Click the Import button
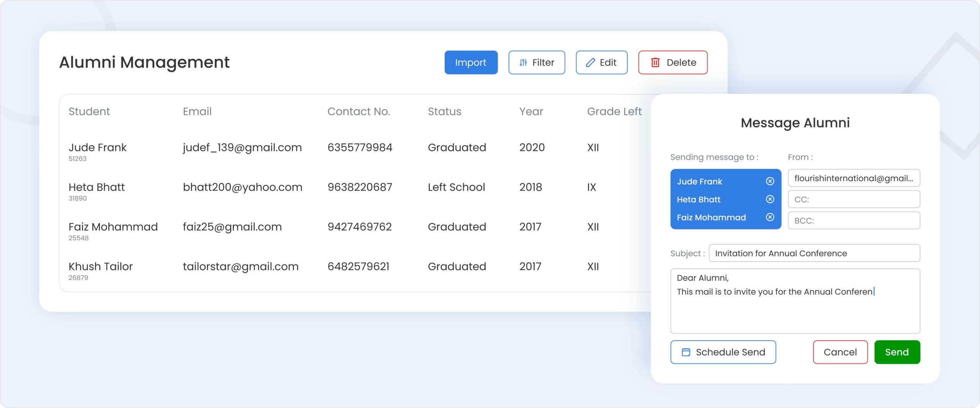 click(471, 62)
